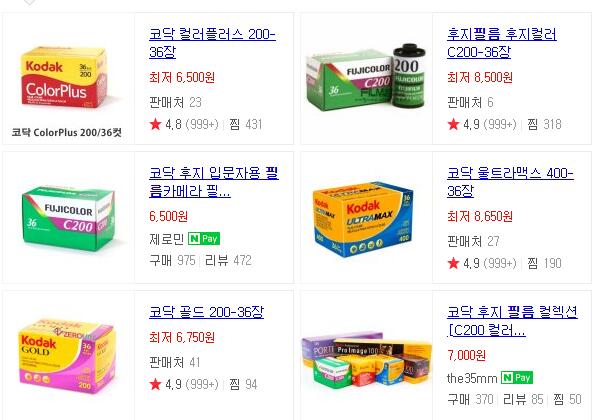Click the N Pay icon next to 제로민

(204, 239)
